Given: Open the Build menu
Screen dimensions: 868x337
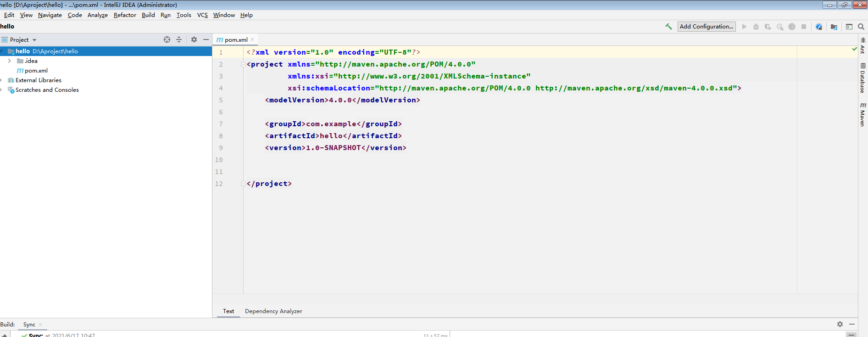Looking at the screenshot, I should [x=148, y=15].
